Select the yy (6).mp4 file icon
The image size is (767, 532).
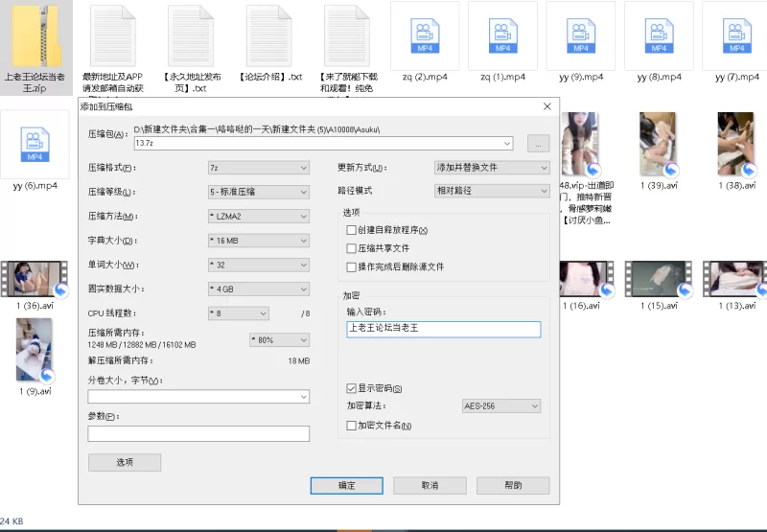(x=35, y=145)
